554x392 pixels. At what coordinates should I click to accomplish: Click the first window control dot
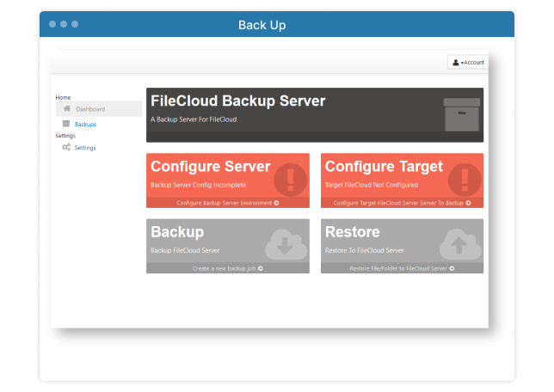(52, 24)
